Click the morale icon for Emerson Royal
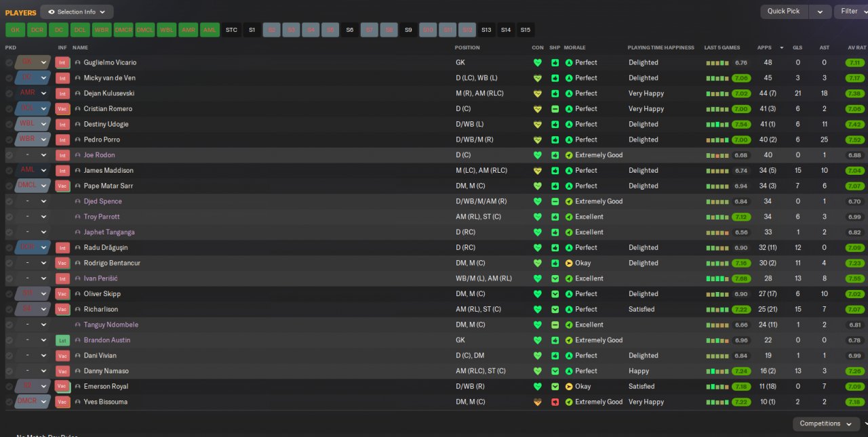Viewport: 868px width, 437px height. pos(569,386)
